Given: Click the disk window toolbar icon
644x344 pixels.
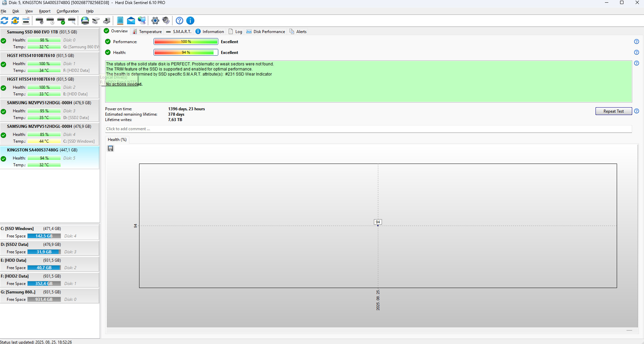Looking at the screenshot, I should click(26, 21).
